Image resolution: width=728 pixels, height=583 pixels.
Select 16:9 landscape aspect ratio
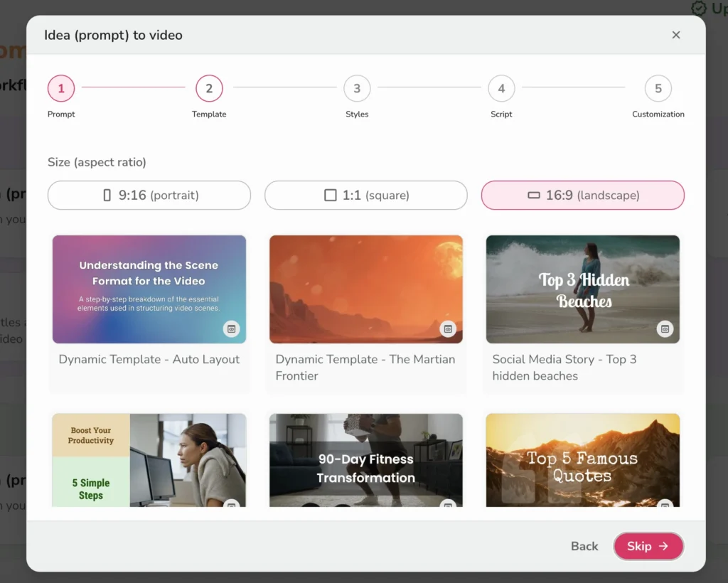coord(583,195)
